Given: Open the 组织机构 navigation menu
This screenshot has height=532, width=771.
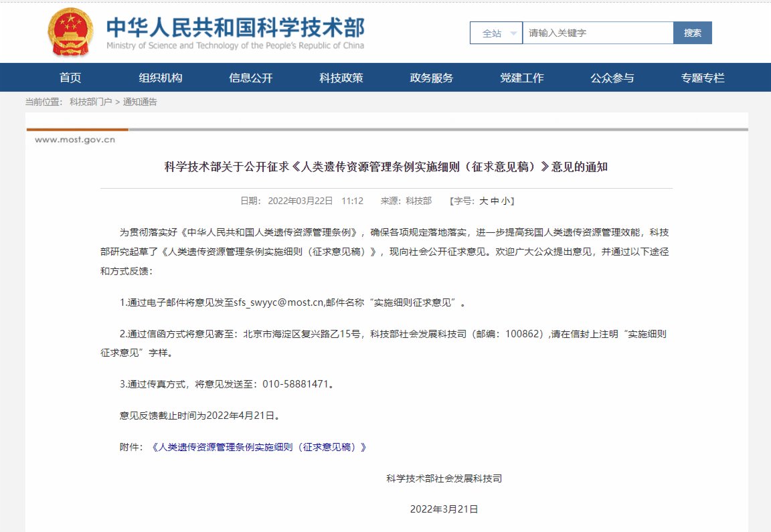Looking at the screenshot, I should [160, 78].
